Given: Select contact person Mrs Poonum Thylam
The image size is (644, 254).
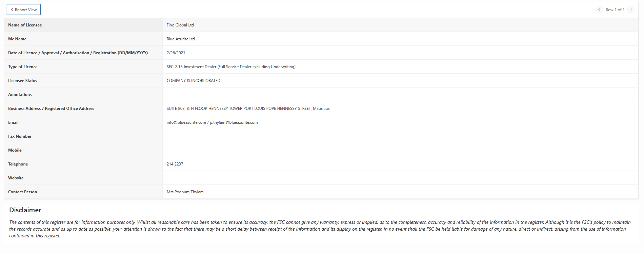Looking at the screenshot, I should tap(185, 192).
